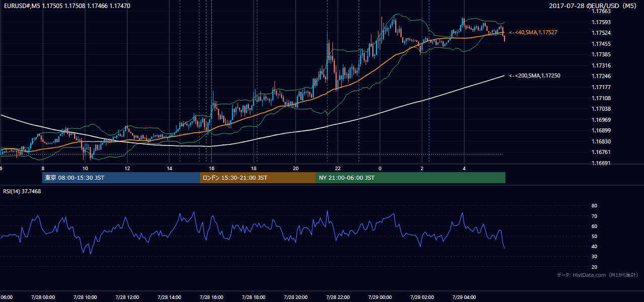
Task: Click bottom date label 7/28 14:00
Action: click(169, 297)
